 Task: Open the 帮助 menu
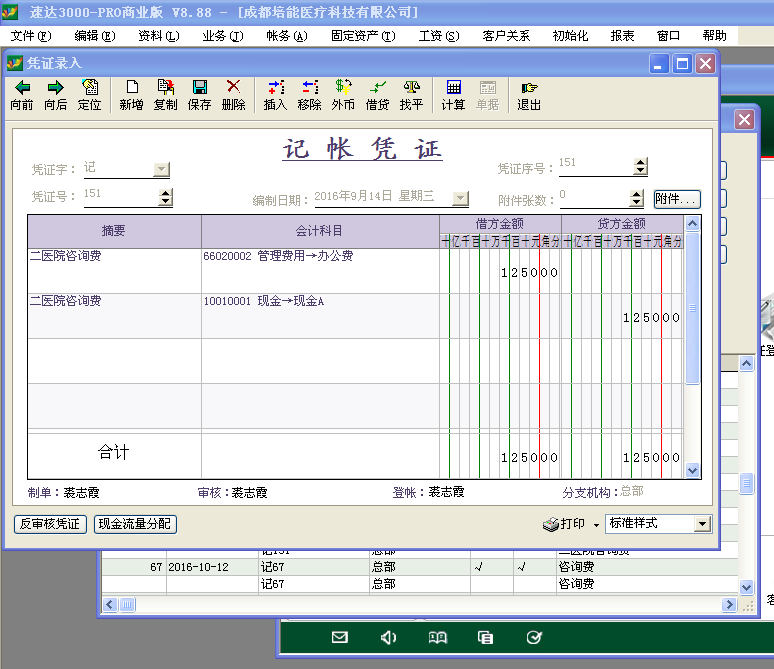point(714,36)
